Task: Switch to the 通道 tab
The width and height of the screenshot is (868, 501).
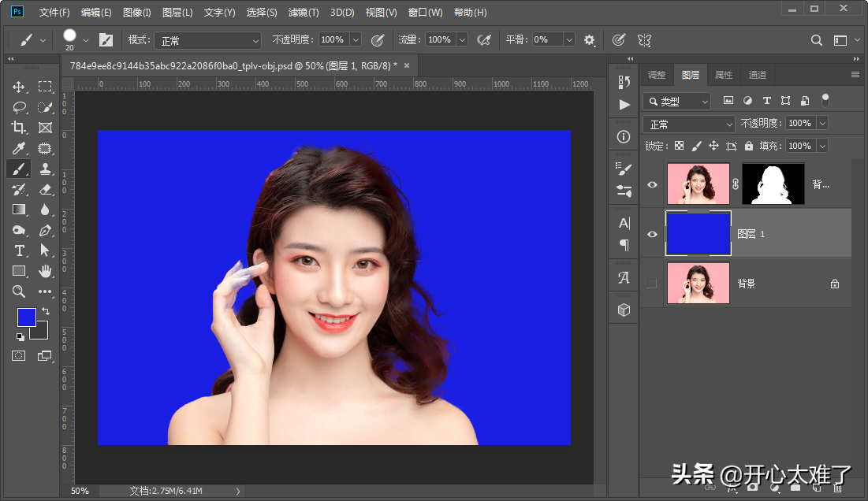Action: pos(757,75)
